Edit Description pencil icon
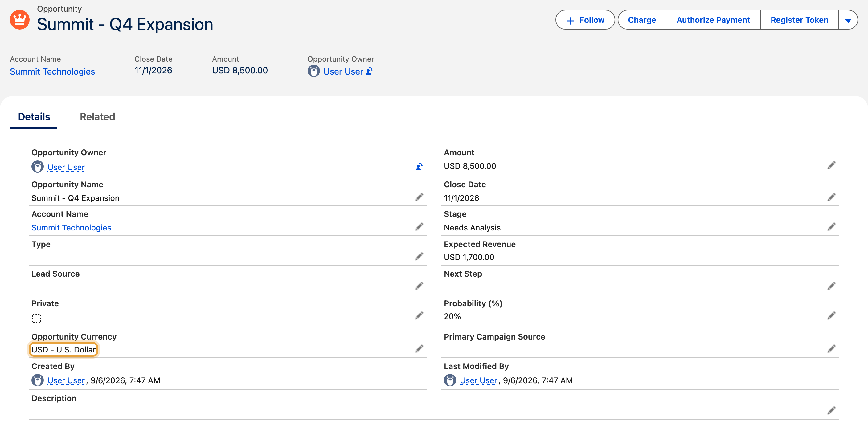 [x=831, y=410]
